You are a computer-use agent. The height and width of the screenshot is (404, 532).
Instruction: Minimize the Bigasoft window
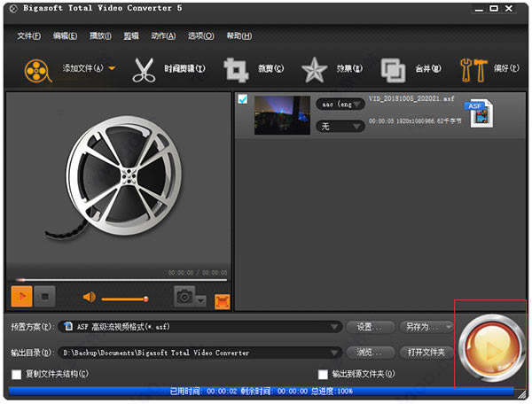click(479, 9)
